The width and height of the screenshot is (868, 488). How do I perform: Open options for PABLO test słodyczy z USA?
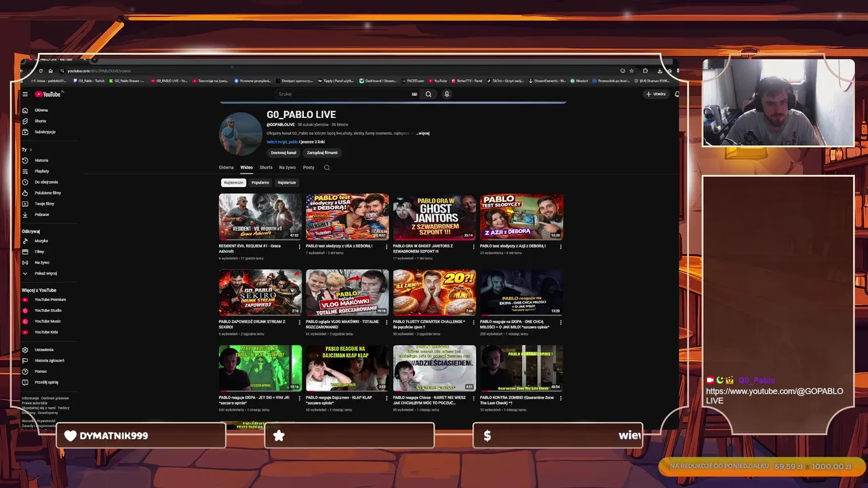pyautogui.click(x=387, y=247)
